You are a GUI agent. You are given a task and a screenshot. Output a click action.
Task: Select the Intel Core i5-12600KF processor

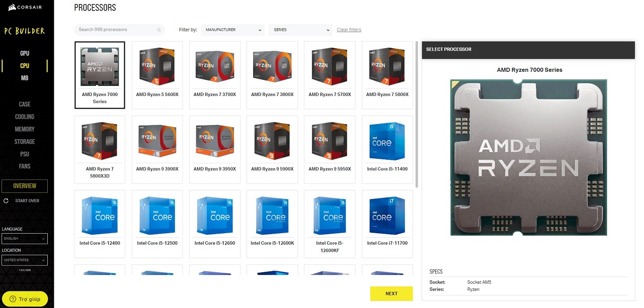[330, 224]
